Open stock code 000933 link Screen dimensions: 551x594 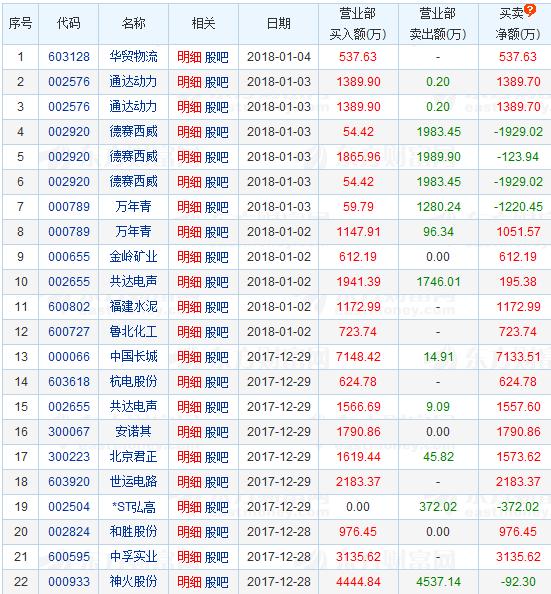(69, 582)
